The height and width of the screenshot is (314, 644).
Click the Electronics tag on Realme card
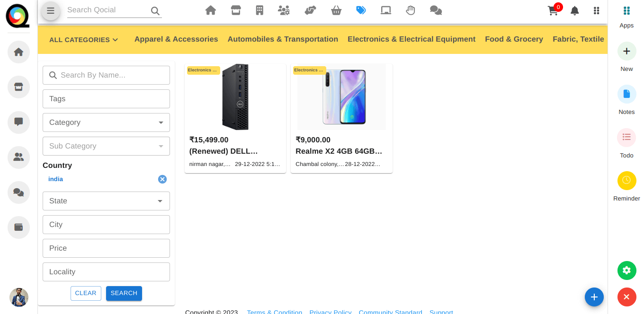tap(310, 70)
